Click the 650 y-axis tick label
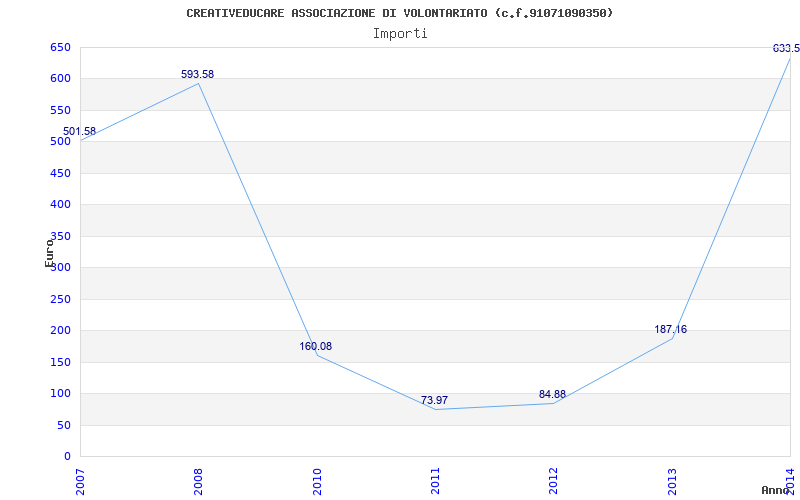Screen dimensions: 800x500 pyautogui.click(x=60, y=47)
